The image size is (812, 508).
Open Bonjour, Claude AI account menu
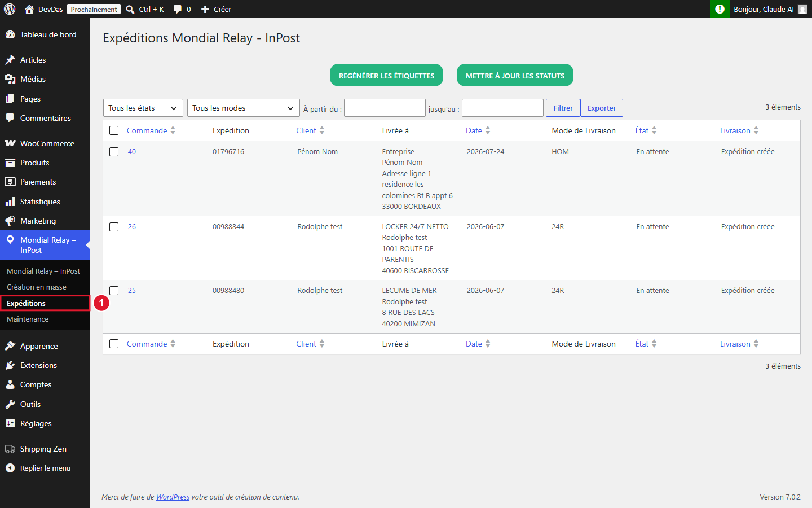pos(770,9)
